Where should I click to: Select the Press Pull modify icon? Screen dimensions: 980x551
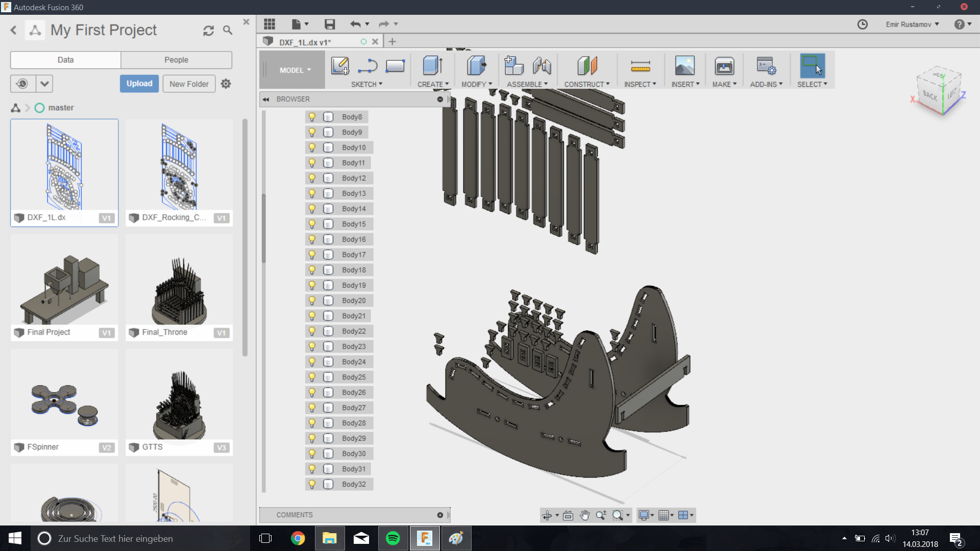(476, 66)
